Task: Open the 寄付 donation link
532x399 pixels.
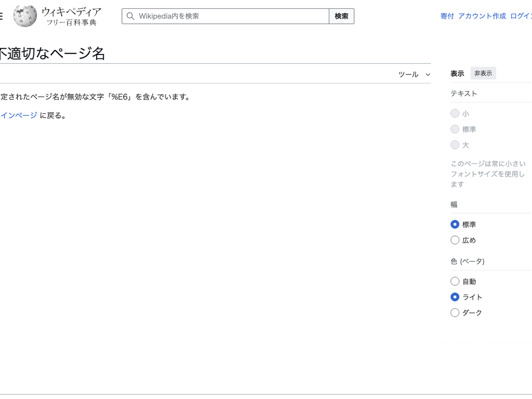Action: point(447,16)
